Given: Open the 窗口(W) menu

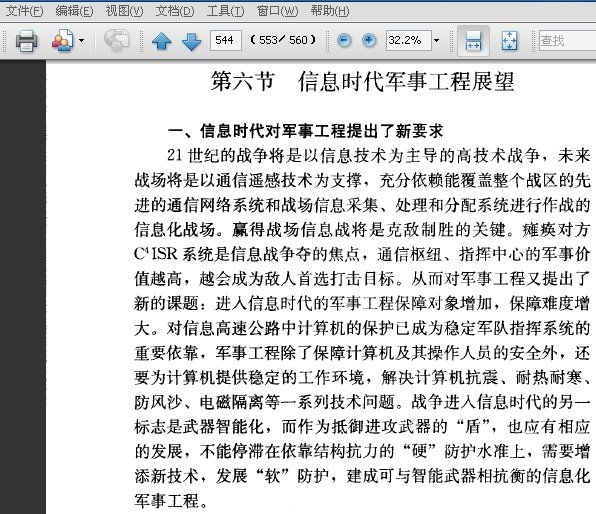Looking at the screenshot, I should click(277, 11).
